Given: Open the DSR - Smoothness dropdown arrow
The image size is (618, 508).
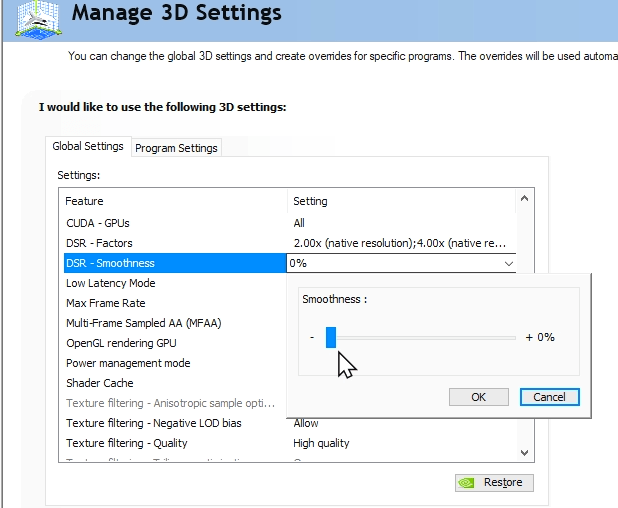Looking at the screenshot, I should click(x=509, y=263).
